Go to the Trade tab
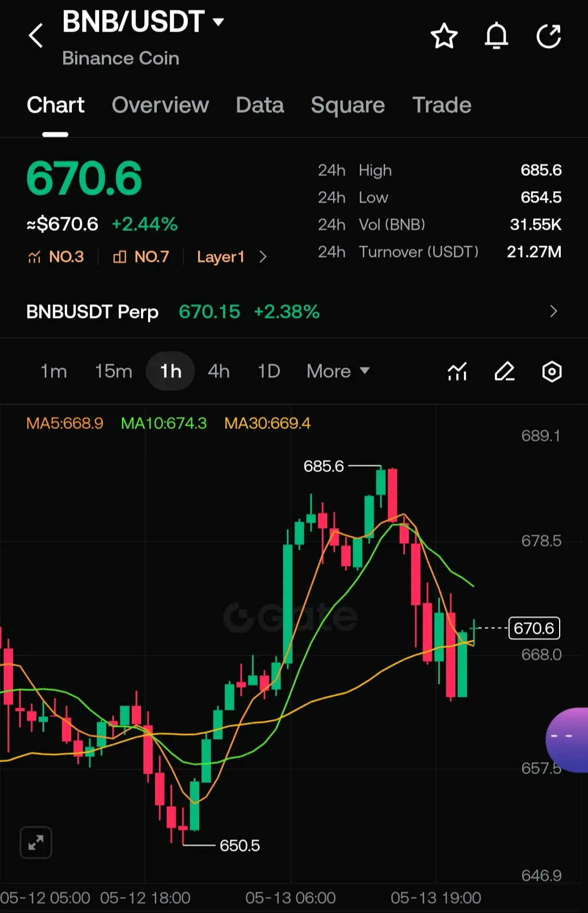This screenshot has height=913, width=588. [x=442, y=105]
